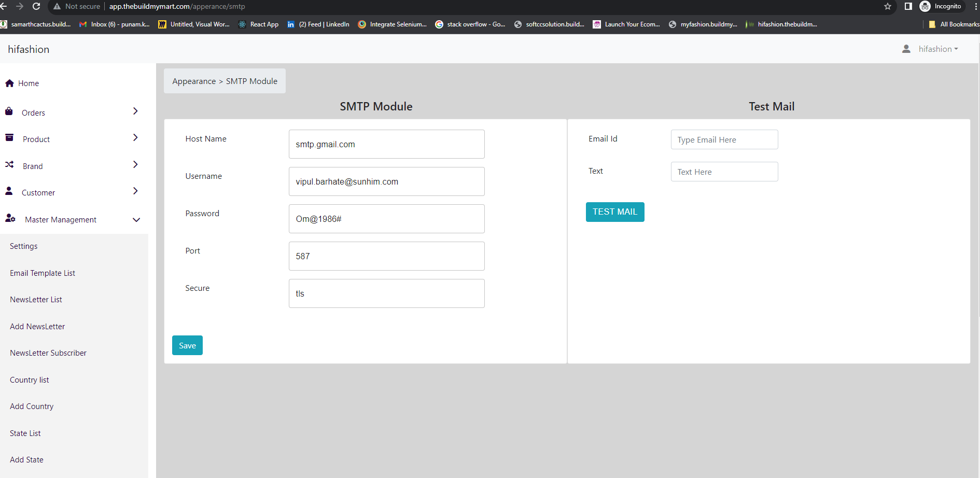Click the Customer person icon
The width and height of the screenshot is (980, 478).
point(9,191)
